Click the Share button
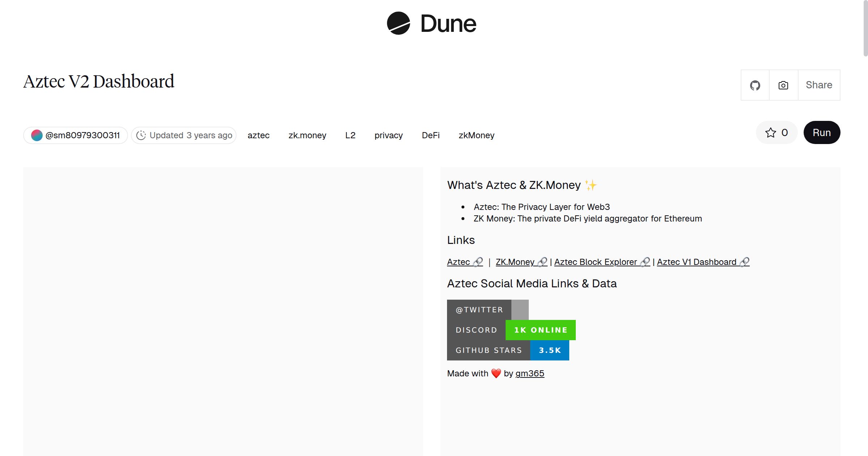Image resolution: width=868 pixels, height=456 pixels. coord(819,85)
